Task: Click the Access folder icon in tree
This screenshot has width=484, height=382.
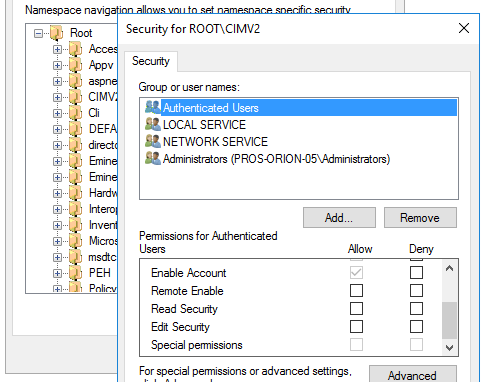Action: 76,49
